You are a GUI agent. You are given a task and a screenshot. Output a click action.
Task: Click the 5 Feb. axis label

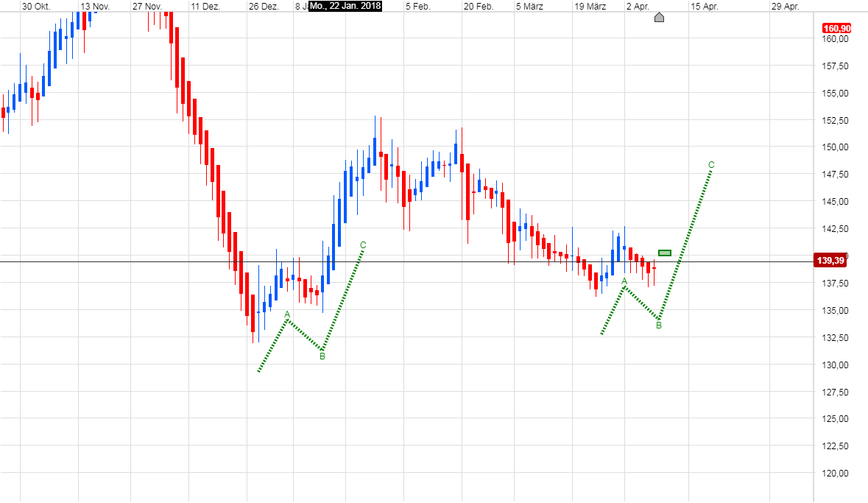coord(417,6)
